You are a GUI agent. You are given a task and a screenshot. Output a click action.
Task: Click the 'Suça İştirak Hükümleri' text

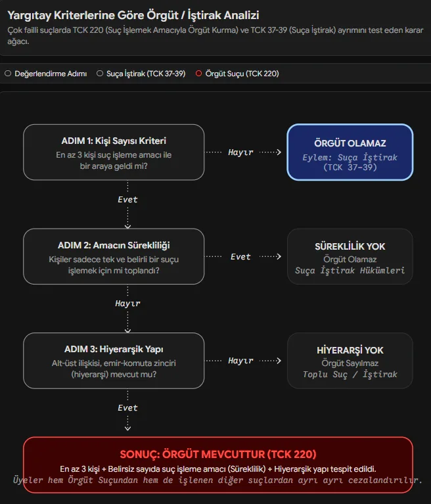pyautogui.click(x=350, y=271)
